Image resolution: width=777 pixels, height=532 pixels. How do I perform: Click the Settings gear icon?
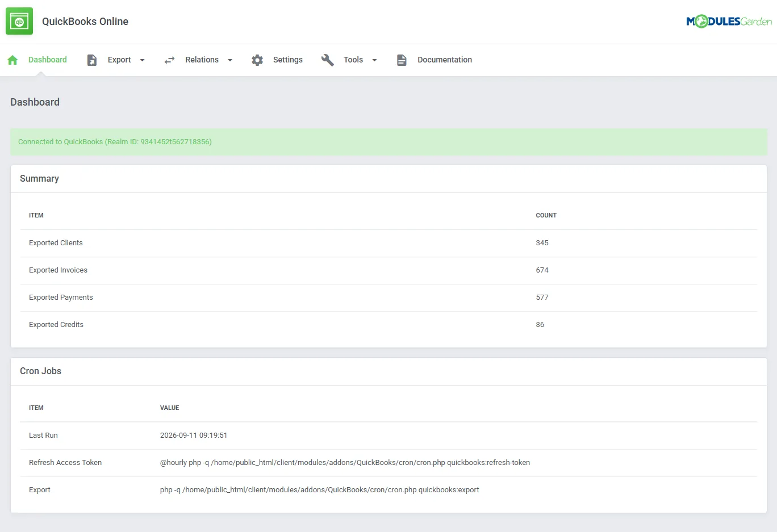[257, 60]
